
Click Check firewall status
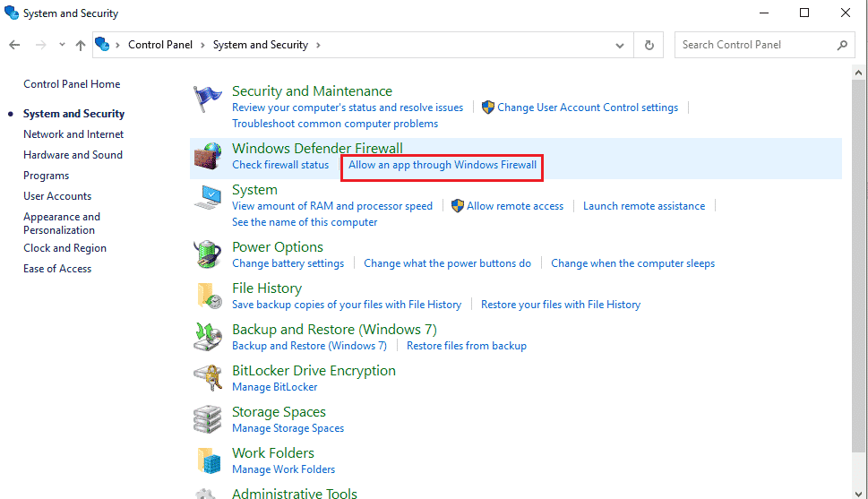pos(280,165)
